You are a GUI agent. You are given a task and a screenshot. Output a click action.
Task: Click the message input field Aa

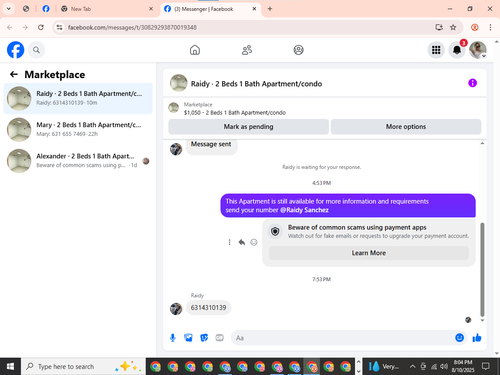[342, 338]
